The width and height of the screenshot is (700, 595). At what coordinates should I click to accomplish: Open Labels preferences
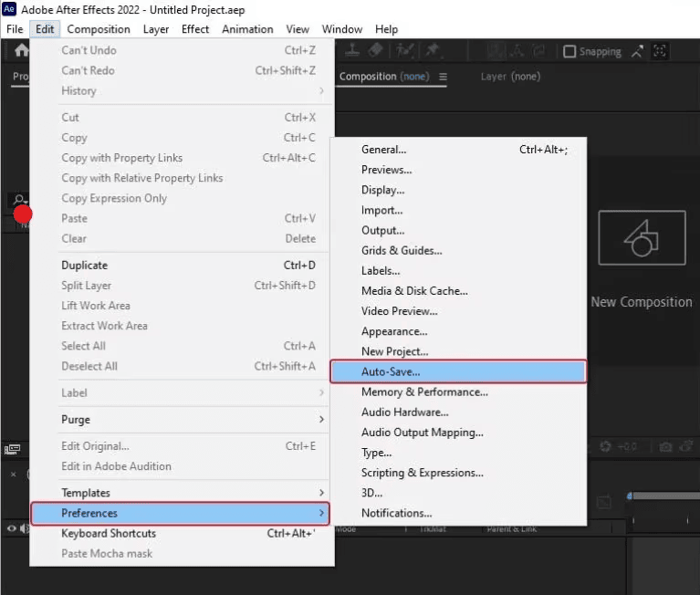tap(458, 270)
